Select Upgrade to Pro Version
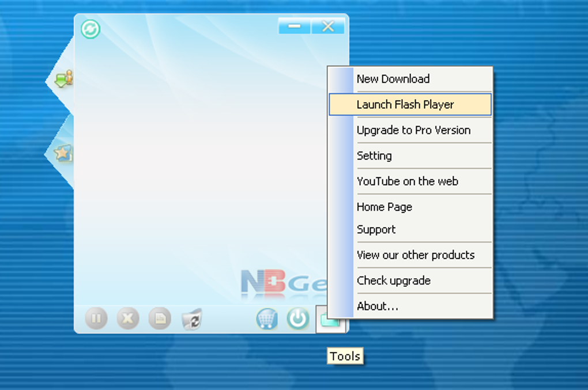The image size is (588, 390). (410, 130)
